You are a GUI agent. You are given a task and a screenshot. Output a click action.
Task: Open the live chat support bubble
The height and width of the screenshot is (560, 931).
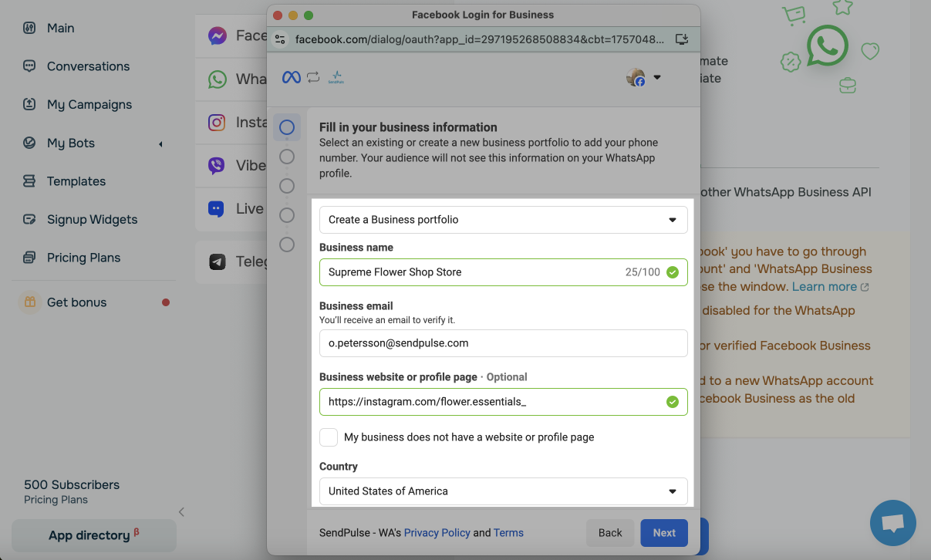[x=892, y=524]
